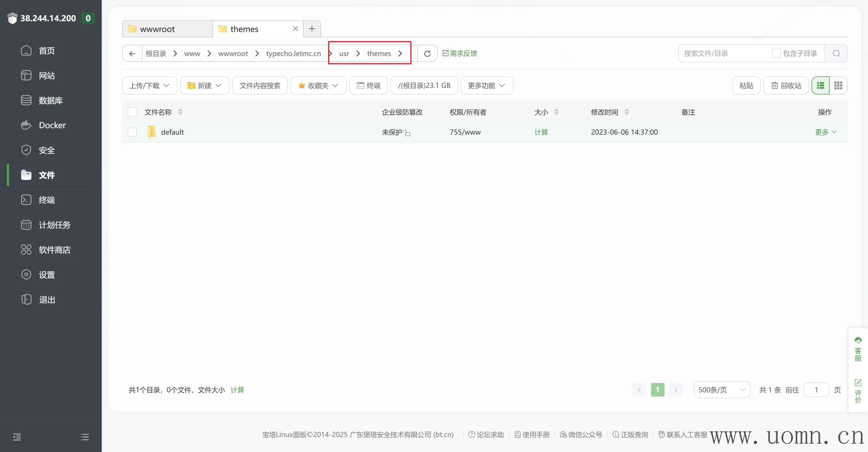
Task: Select the default folder row checkbox
Action: tap(132, 132)
